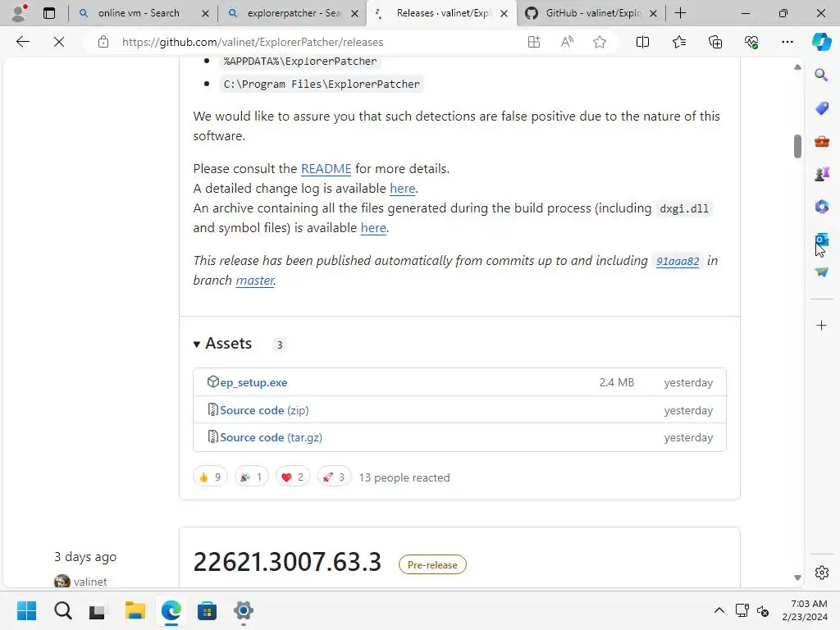Open taskbar clock and date

(805, 610)
